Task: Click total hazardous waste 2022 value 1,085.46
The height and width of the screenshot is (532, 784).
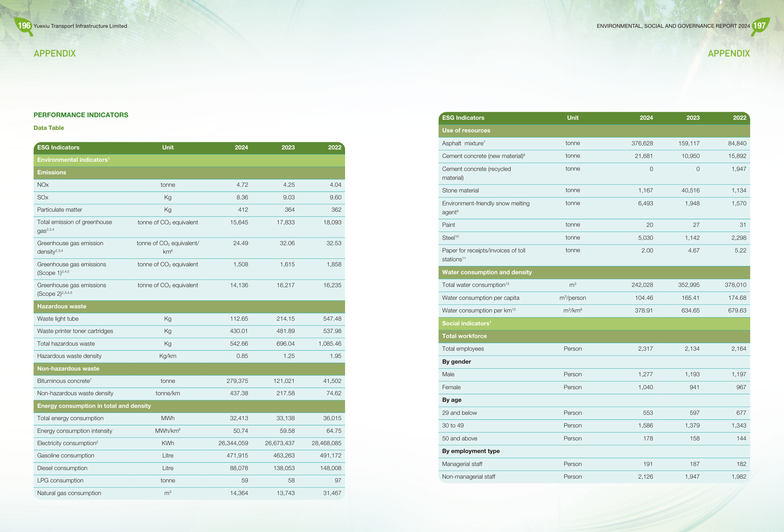Action: (x=330, y=344)
